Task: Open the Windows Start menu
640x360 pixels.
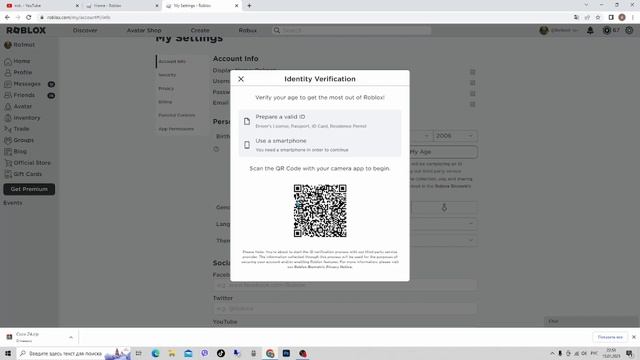Action: 8,353
